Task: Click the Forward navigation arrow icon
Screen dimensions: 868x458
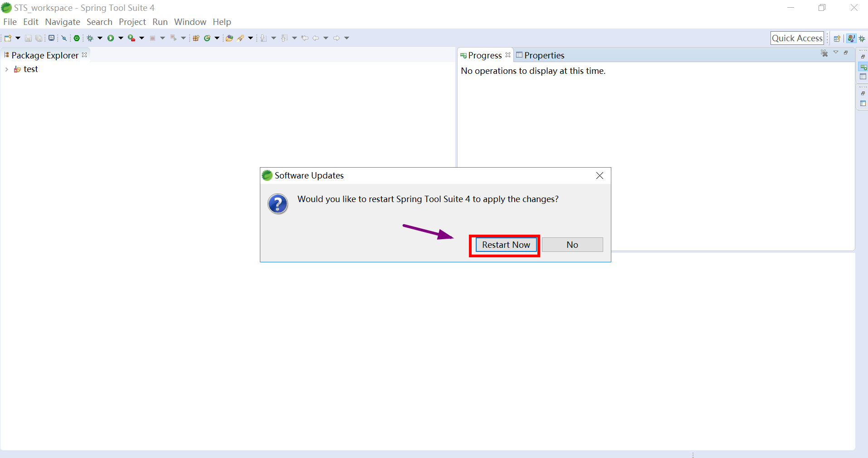Action: pos(336,38)
